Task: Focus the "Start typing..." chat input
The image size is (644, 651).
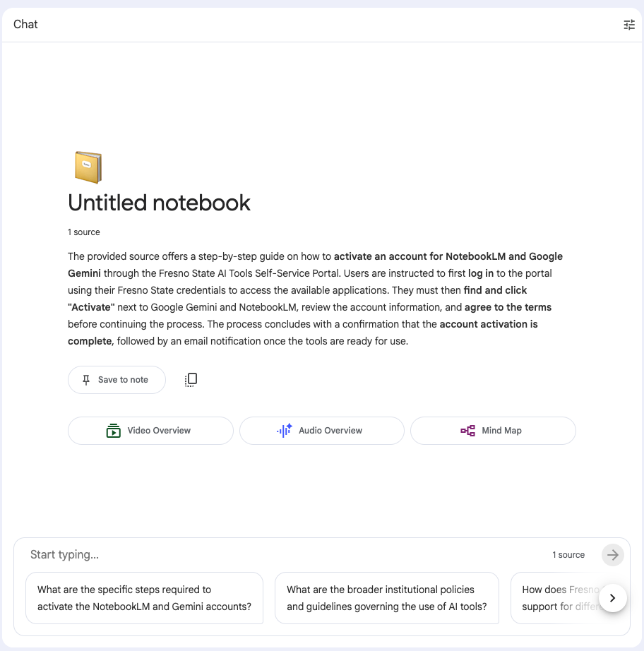Action: point(282,555)
